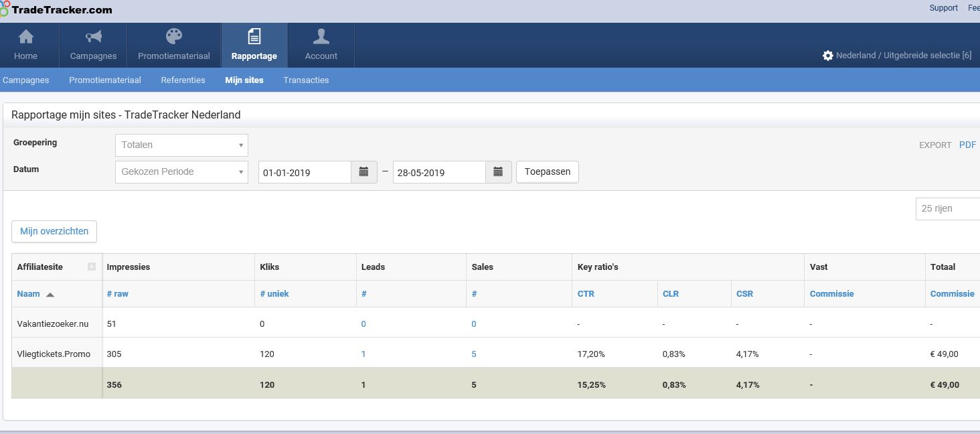Click impressions value 305
The image size is (980, 434).
114,354
